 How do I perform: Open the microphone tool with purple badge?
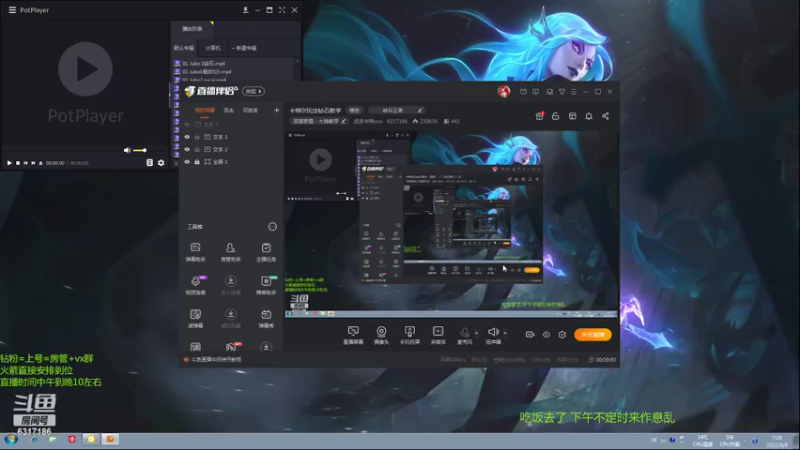tap(195, 285)
